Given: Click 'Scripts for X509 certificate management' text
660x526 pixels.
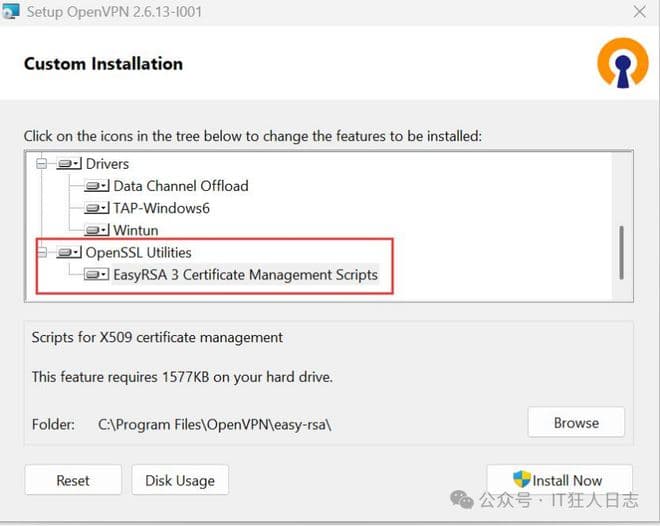Looking at the screenshot, I should (157, 337).
